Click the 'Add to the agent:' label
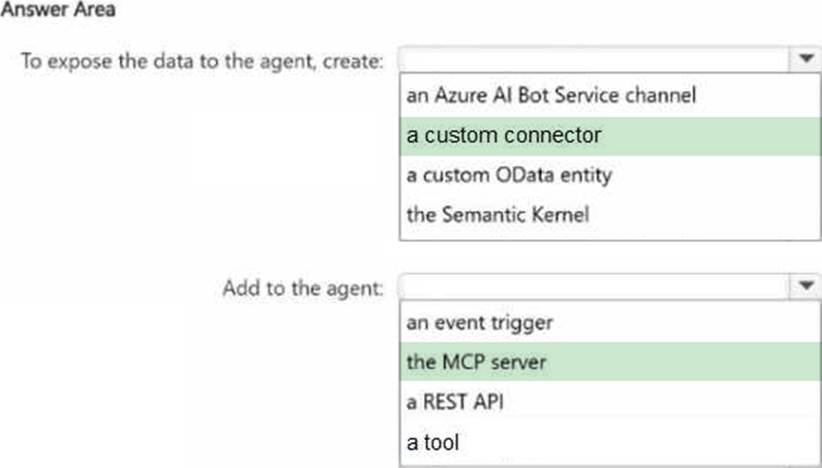This screenshot has width=822, height=468. click(303, 288)
